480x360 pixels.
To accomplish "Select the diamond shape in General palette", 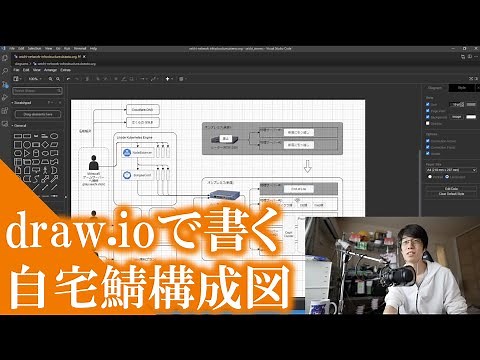I will (45, 145).
